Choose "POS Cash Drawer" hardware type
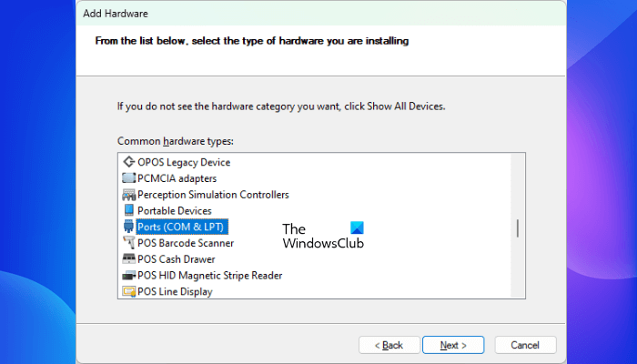The height and width of the screenshot is (364, 637). pyautogui.click(x=177, y=259)
